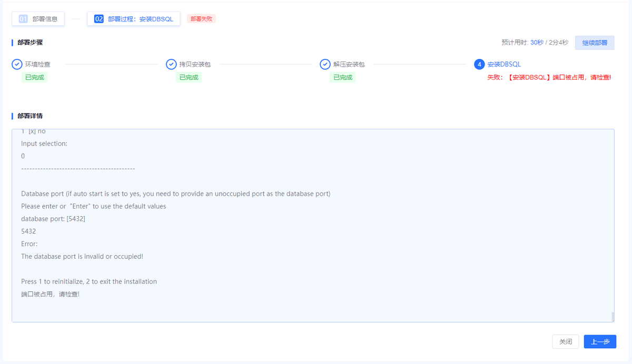Click the 拷贝安装包 checkmark icon
The image size is (632, 364).
coord(171,64)
